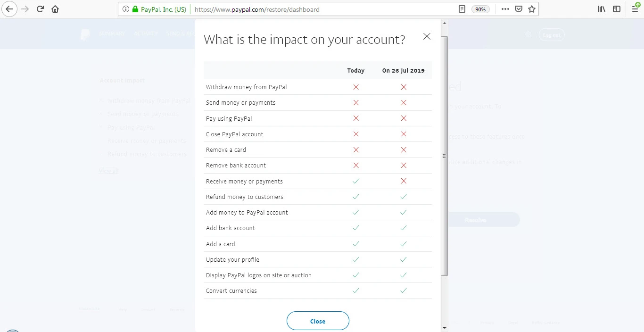Toggle the browser sidebar icon
This screenshot has height=332, width=644.
(x=617, y=9)
